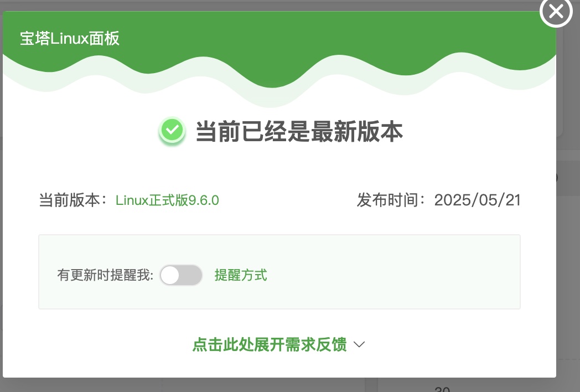Click the 有更新时提醒我 label text

click(105, 275)
